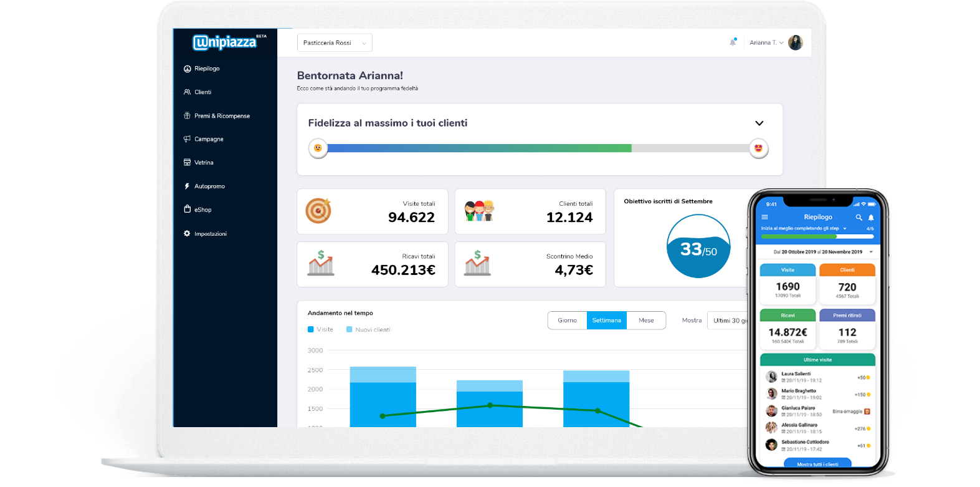Open the Autopromo lightning icon
Screen dimensions: 980x487
click(x=187, y=186)
